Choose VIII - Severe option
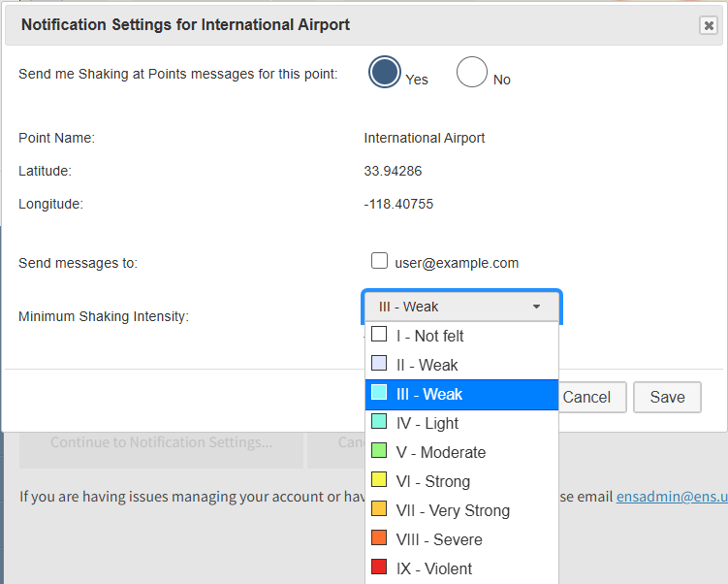The height and width of the screenshot is (584, 728). pyautogui.click(x=461, y=540)
